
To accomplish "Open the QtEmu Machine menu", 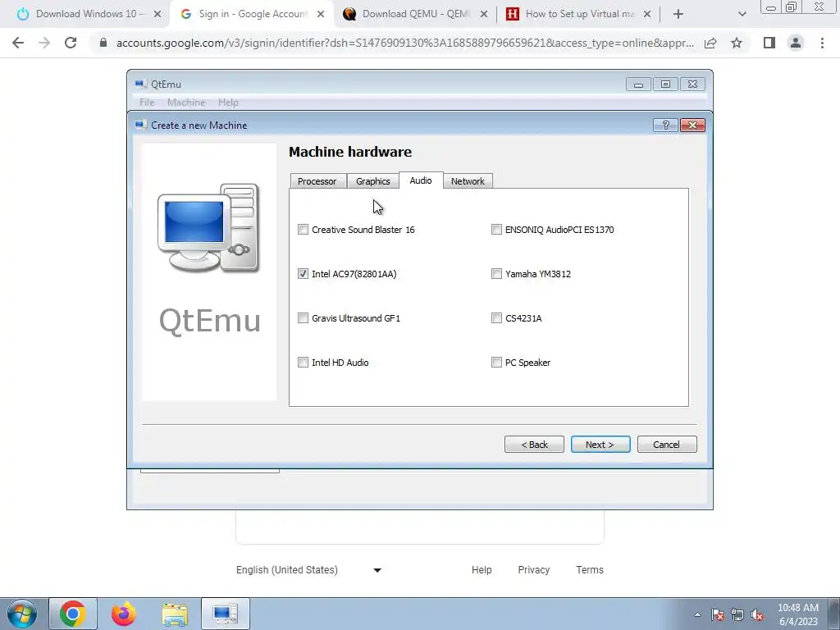I will click(186, 103).
